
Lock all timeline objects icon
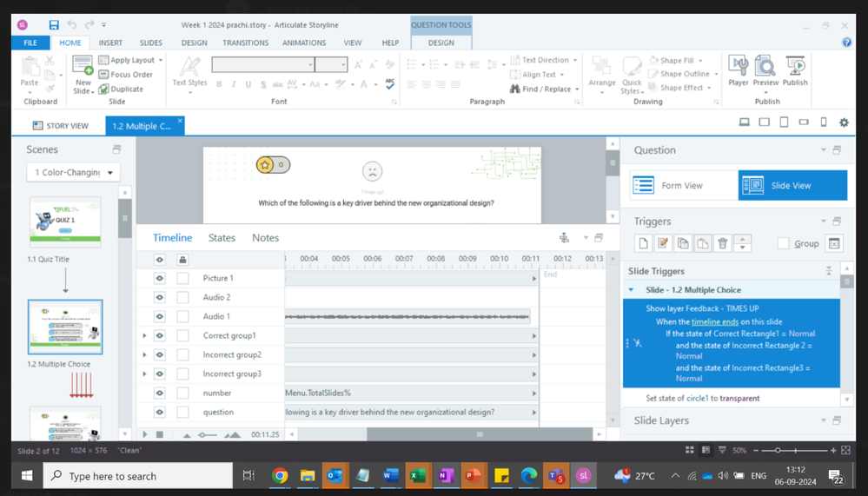click(x=182, y=259)
